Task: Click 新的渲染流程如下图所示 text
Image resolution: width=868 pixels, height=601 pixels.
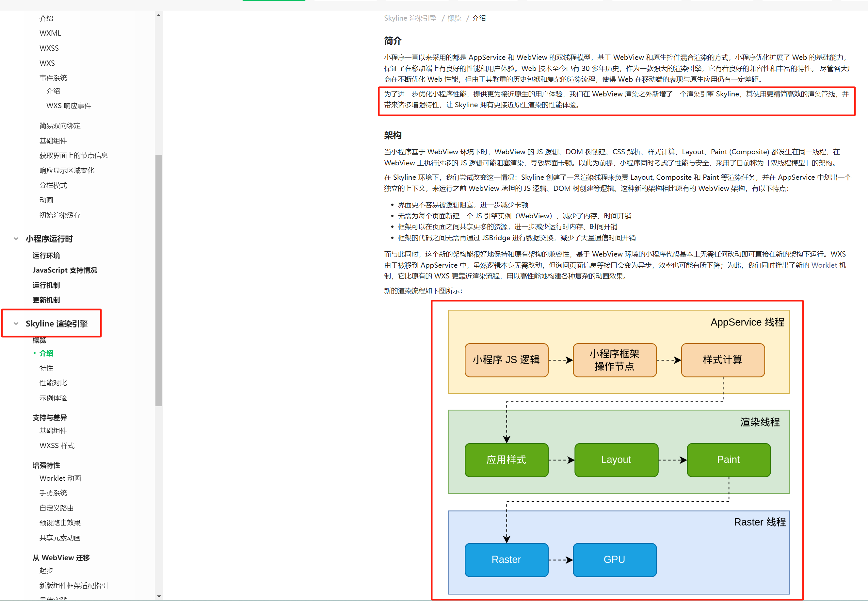Action: coord(423,291)
